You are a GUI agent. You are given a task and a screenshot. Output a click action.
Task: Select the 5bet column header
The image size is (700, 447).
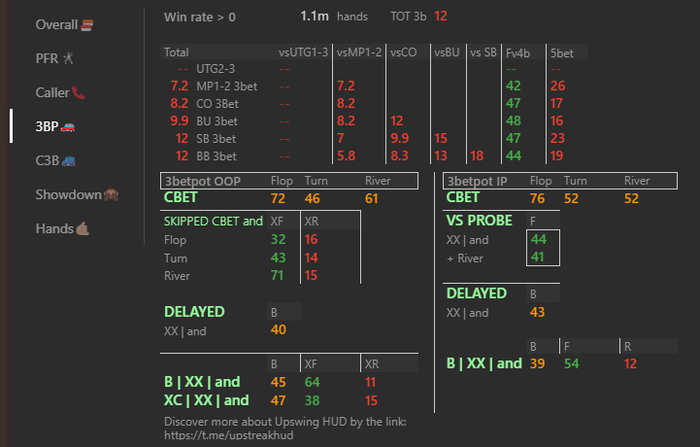click(x=562, y=53)
